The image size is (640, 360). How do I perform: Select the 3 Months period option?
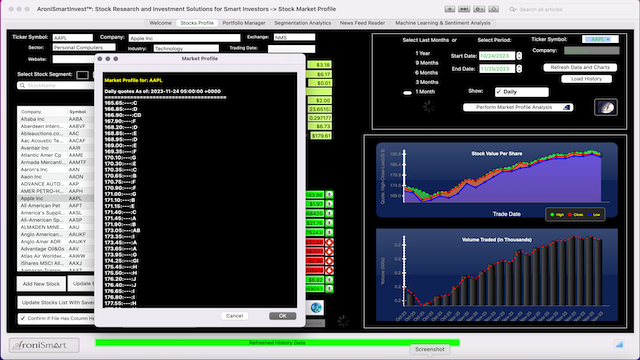coord(427,82)
